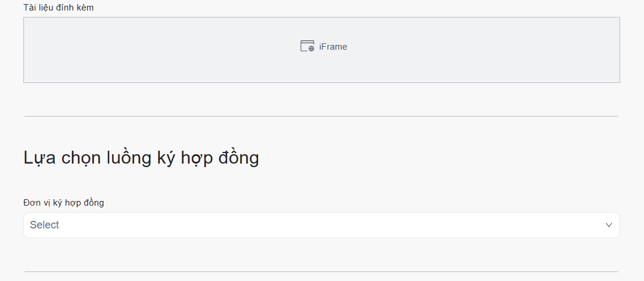Expand the dropdown using its chevron arrow
This screenshot has width=644, height=281.
click(609, 225)
